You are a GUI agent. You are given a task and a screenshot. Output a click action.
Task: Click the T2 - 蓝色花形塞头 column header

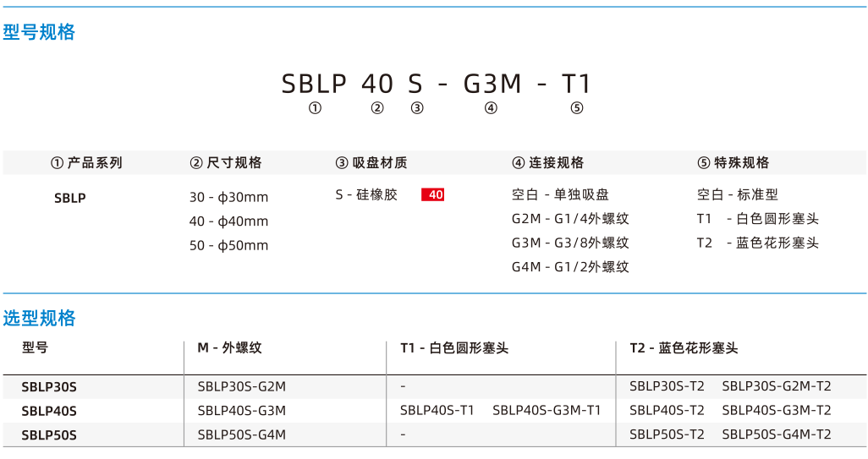click(684, 348)
